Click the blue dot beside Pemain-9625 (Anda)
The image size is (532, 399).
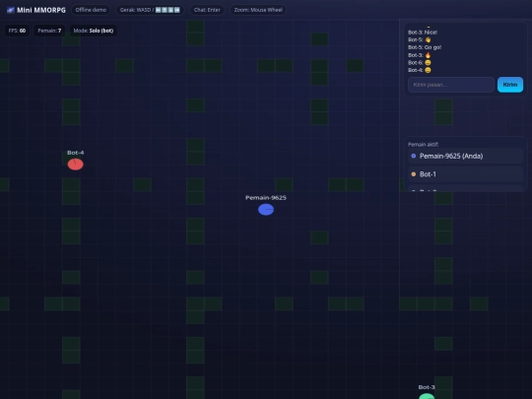(x=413, y=156)
